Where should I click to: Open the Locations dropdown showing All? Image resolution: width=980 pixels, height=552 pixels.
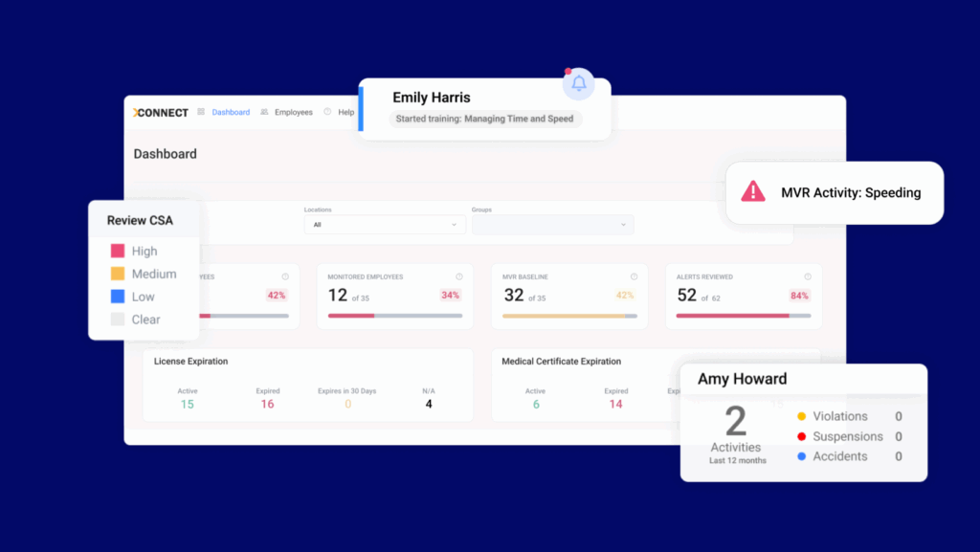(385, 225)
